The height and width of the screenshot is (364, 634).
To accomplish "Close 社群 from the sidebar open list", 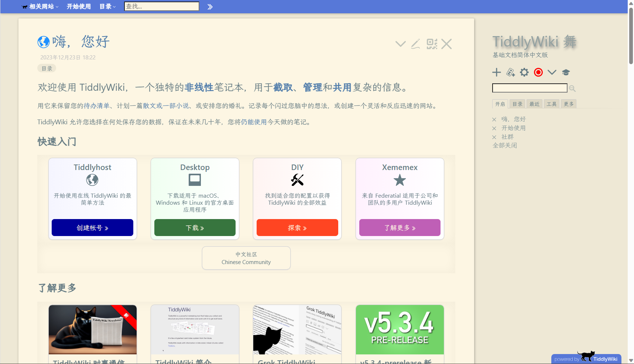I will coord(494,137).
